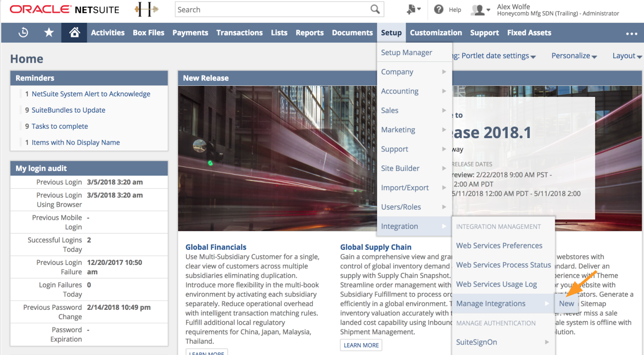Open the Support menu in navigation bar
Image resolution: width=644 pixels, height=355 pixels.
pyautogui.click(x=484, y=33)
